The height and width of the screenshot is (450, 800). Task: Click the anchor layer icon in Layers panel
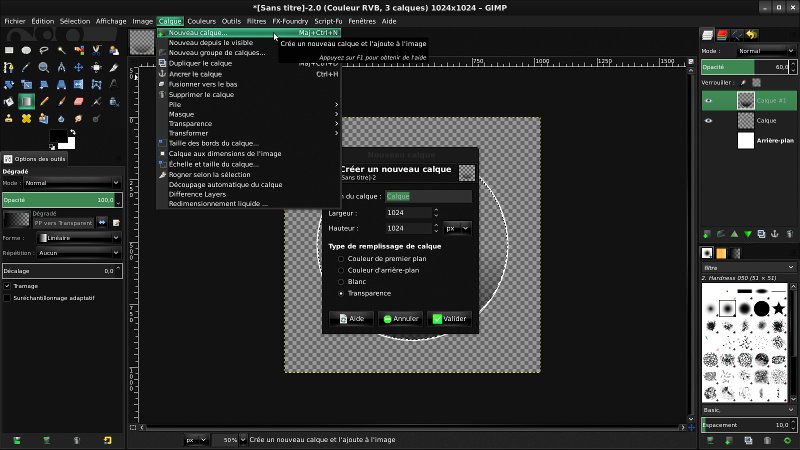774,234
